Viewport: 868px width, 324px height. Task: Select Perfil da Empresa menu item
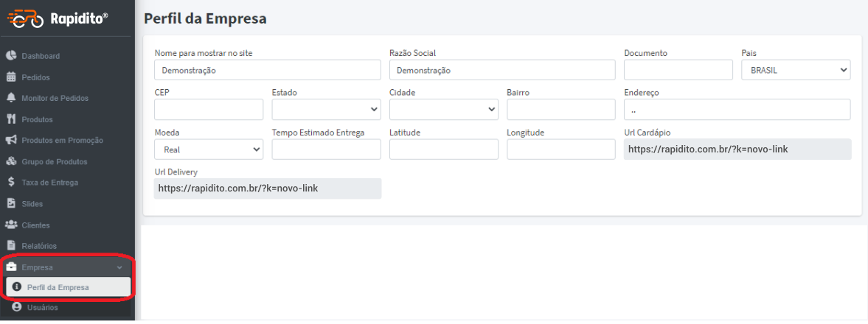click(68, 287)
